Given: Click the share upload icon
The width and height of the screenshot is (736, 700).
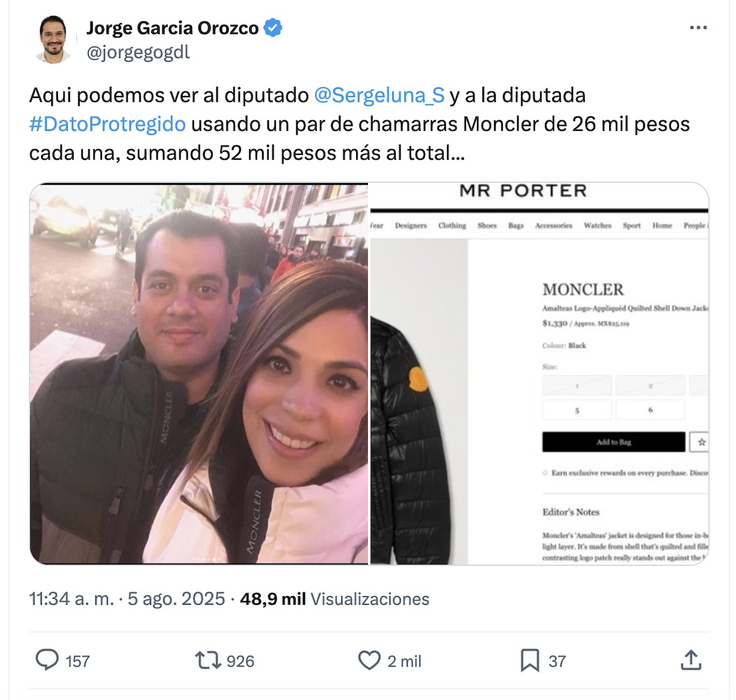Looking at the screenshot, I should click(691, 660).
